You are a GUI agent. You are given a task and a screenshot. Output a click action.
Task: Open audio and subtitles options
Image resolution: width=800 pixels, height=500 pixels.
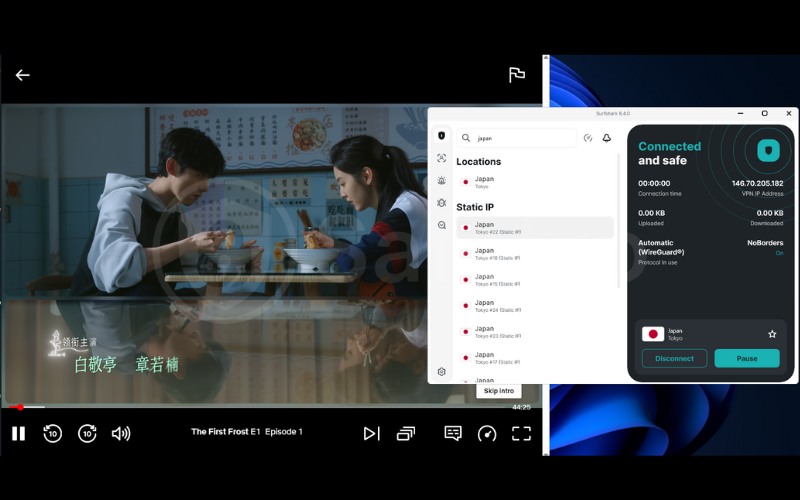tap(453, 433)
